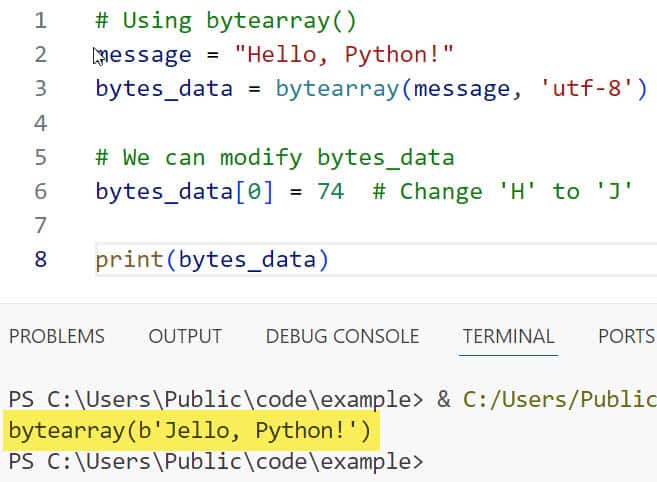Click line number 1 in the gutter
This screenshot has height=482, width=657.
[41, 21]
